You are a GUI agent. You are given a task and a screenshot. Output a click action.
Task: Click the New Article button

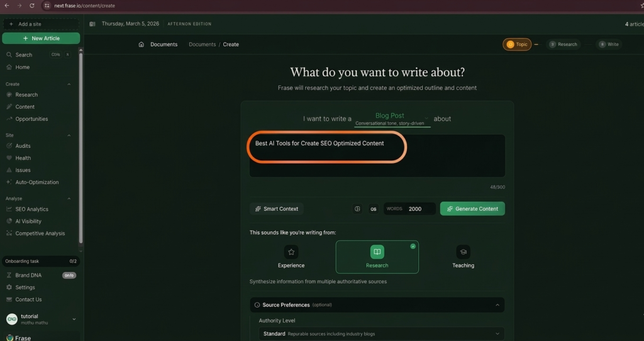click(x=41, y=38)
